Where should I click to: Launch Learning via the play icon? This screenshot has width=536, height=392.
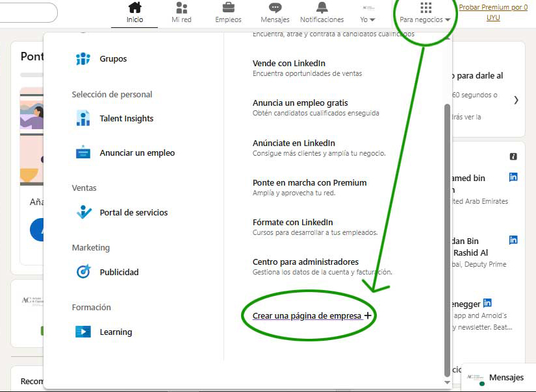83,332
